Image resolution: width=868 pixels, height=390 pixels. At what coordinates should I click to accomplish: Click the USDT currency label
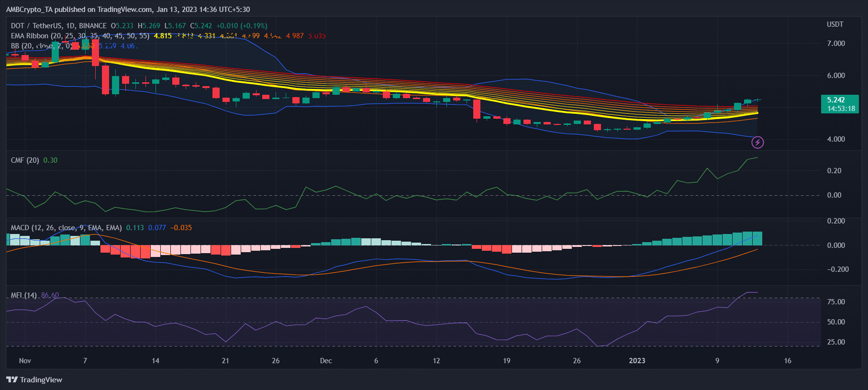coord(835,24)
